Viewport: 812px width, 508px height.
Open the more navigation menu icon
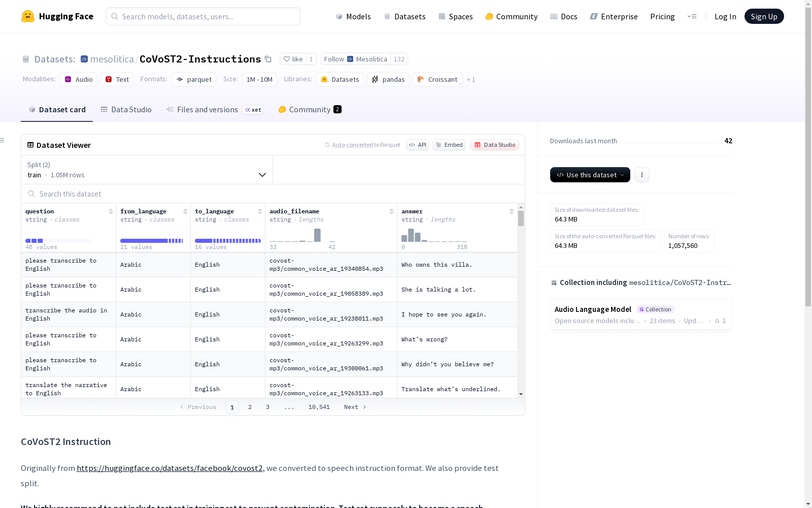(692, 16)
